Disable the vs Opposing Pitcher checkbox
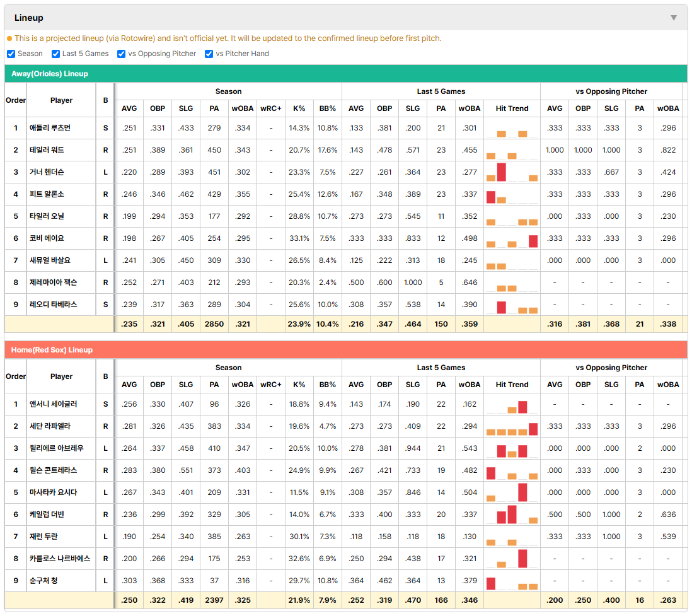 coord(122,54)
